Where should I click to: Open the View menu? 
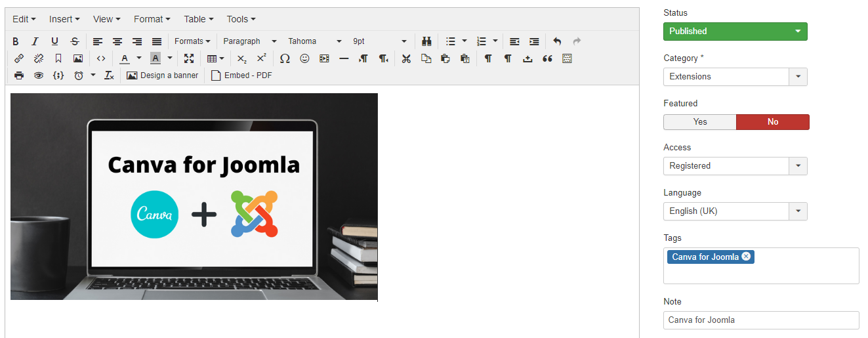pos(107,20)
